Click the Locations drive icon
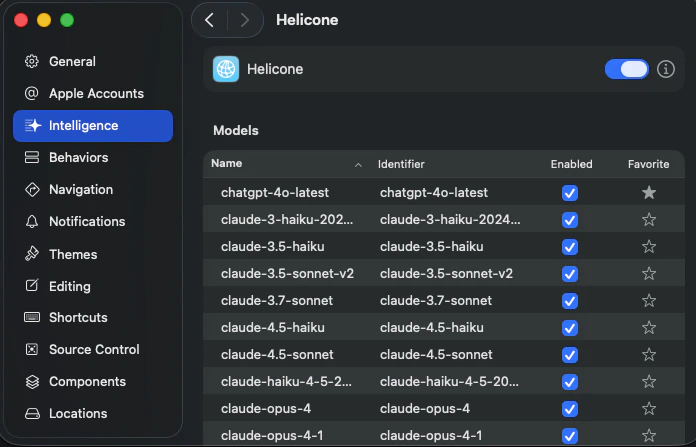 tap(32, 414)
